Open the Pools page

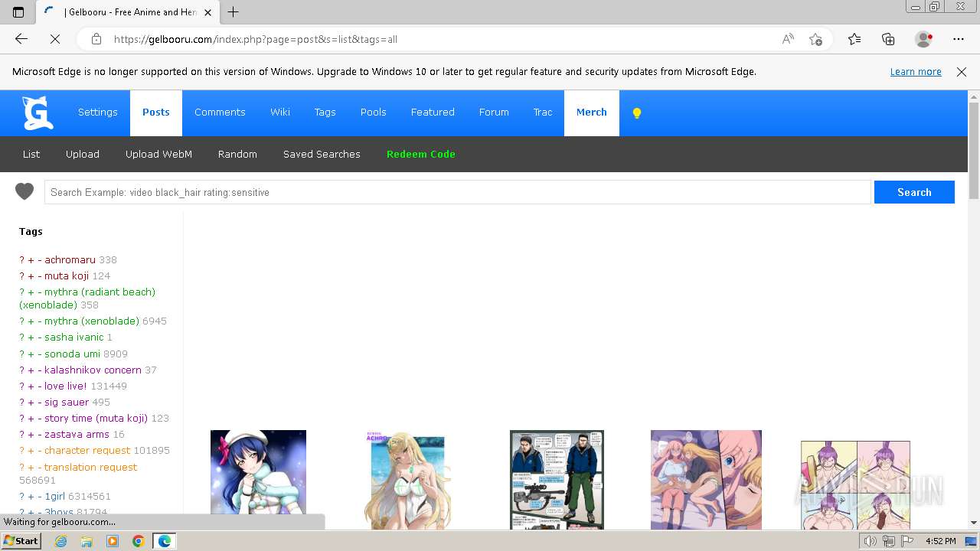[374, 112]
